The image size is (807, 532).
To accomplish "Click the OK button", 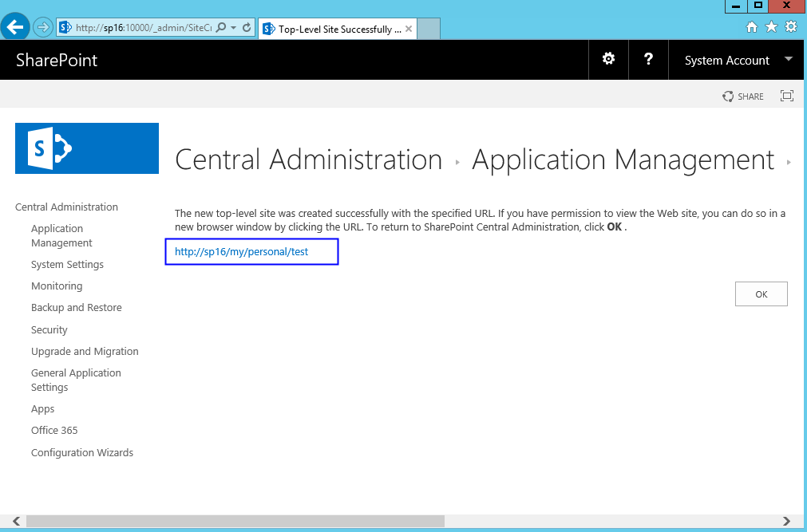I will click(762, 294).
